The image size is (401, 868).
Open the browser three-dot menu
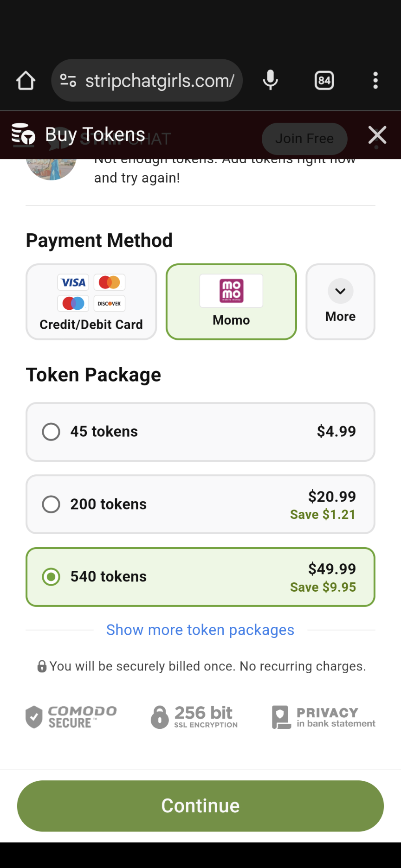375,81
